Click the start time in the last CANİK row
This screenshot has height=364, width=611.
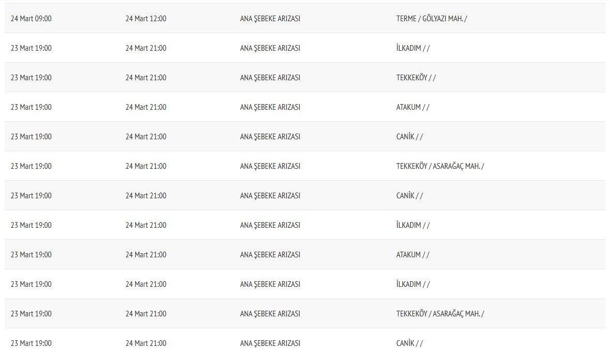coord(31,343)
